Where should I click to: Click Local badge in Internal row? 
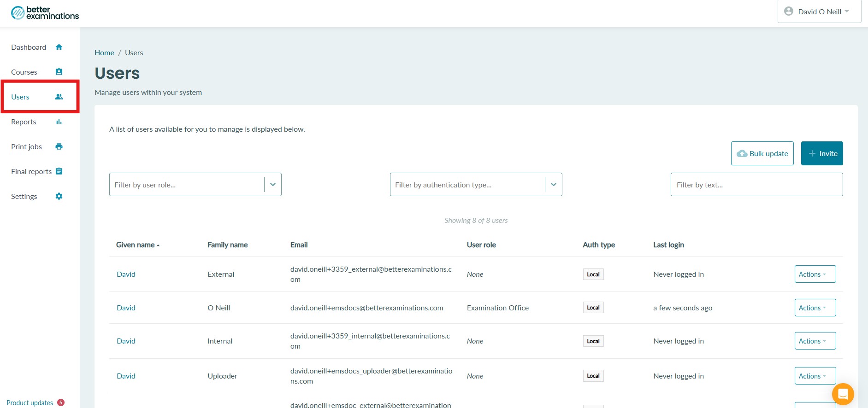tap(593, 341)
